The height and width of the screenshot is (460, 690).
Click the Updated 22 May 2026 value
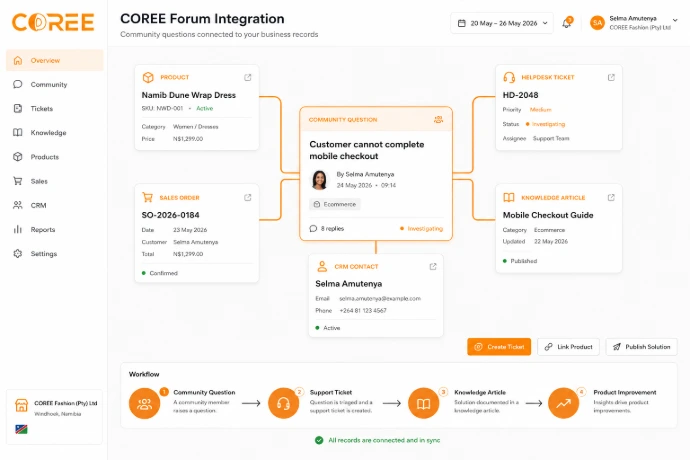point(551,241)
